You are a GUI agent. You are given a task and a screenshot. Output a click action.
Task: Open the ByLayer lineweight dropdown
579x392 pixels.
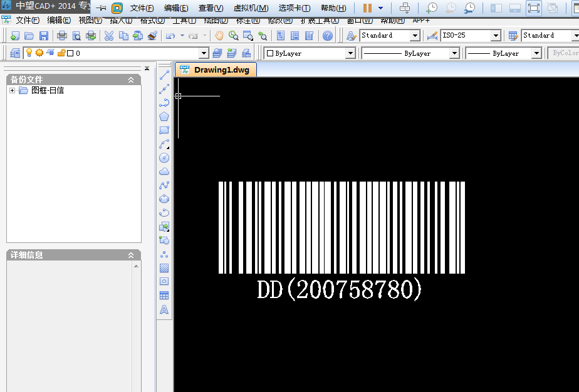point(536,53)
